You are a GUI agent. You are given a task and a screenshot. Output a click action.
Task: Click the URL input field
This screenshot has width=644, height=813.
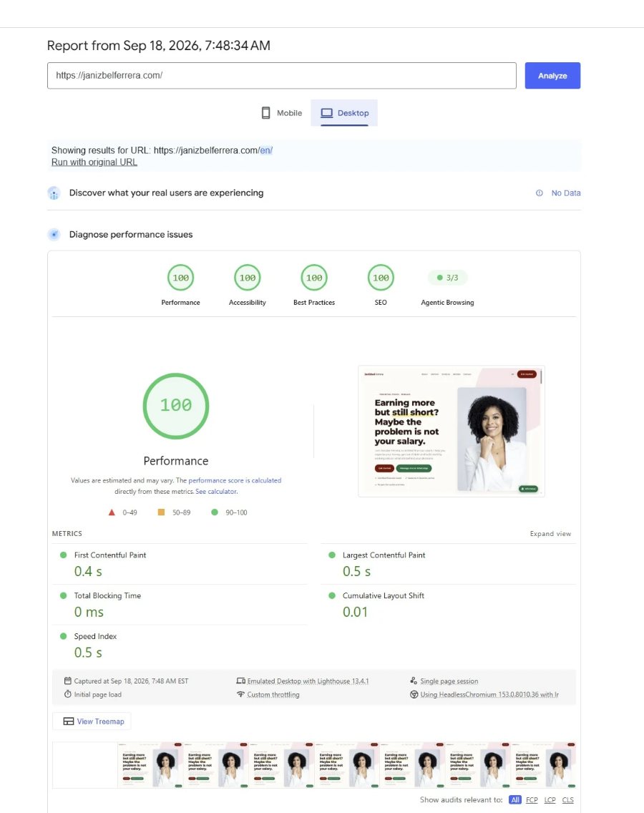[x=281, y=76]
